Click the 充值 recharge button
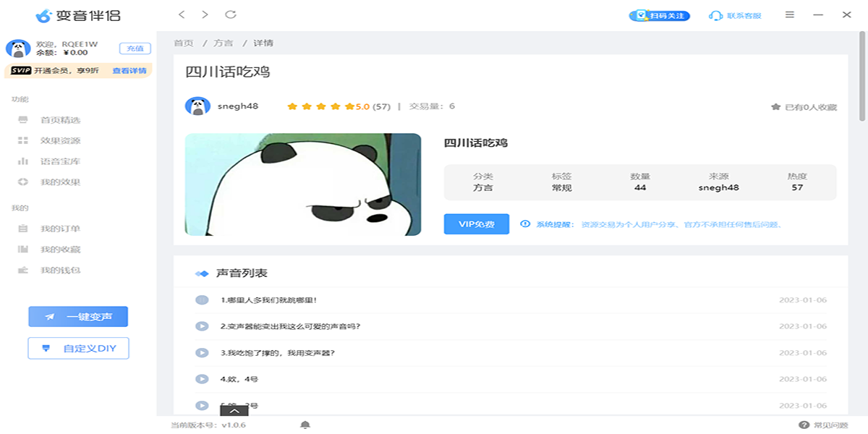This screenshot has height=434, width=868. tap(135, 48)
